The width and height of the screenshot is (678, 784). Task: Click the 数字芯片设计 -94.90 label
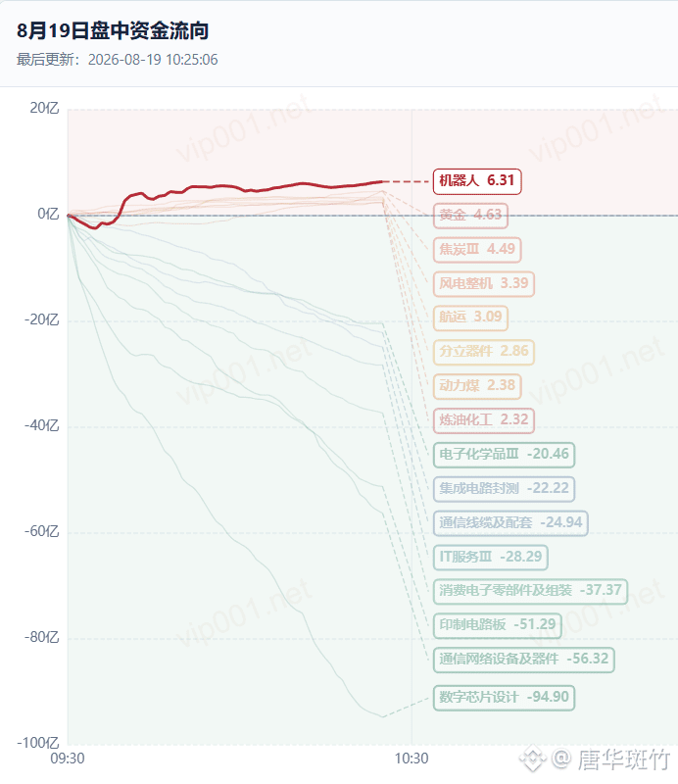(504, 698)
